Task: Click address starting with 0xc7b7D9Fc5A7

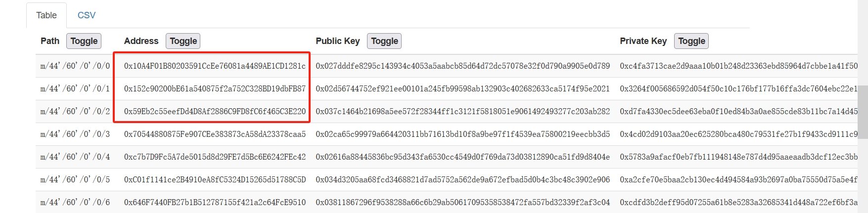Action: pos(215,157)
